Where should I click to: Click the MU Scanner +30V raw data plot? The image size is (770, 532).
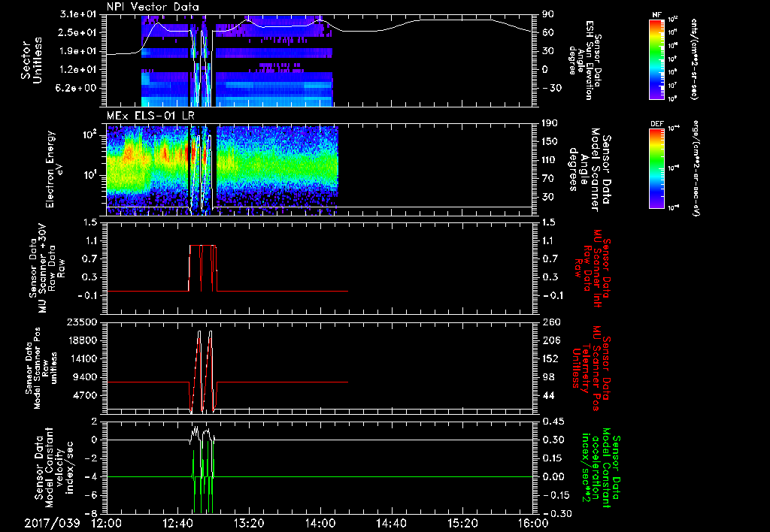point(320,268)
